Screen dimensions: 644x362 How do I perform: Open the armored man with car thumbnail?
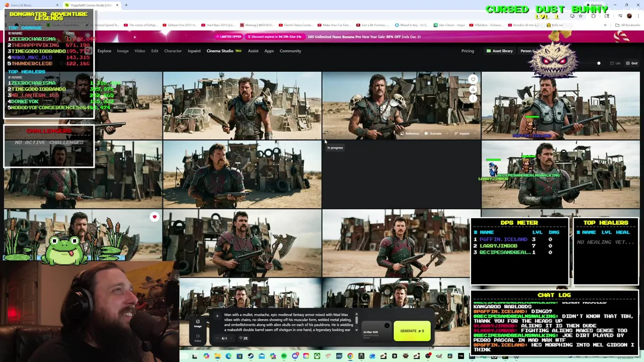(242, 105)
